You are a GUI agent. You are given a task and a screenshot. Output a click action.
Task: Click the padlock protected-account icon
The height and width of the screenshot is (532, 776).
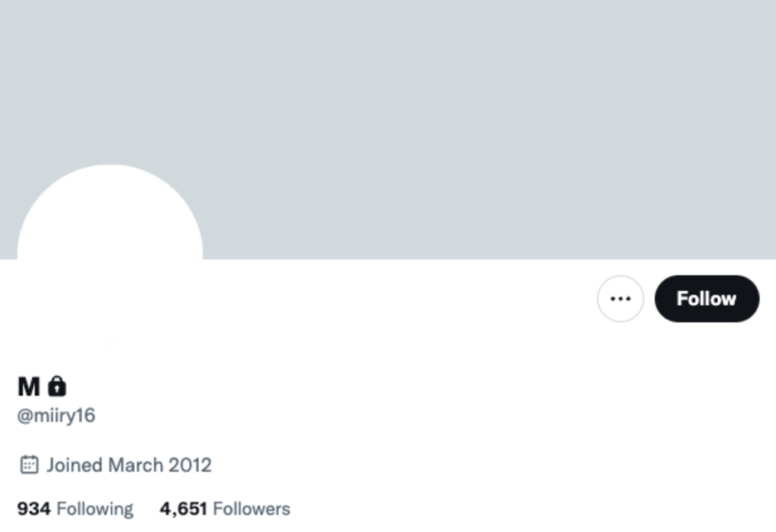pos(57,386)
